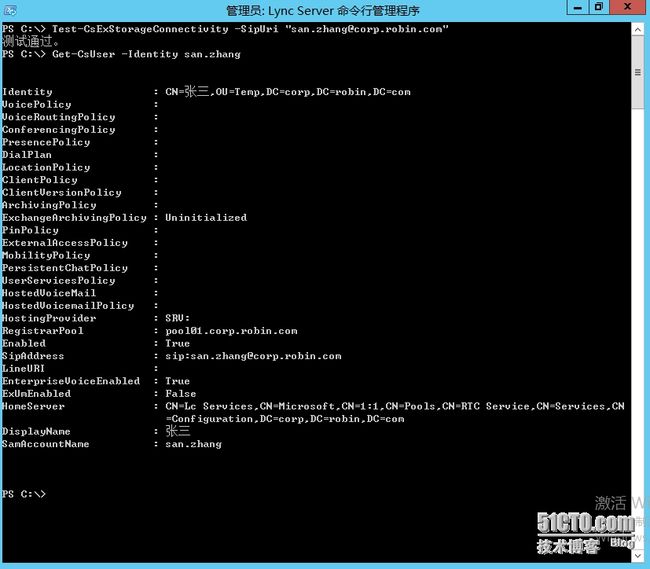Click the HostingProvider property label

pyautogui.click(x=49, y=318)
